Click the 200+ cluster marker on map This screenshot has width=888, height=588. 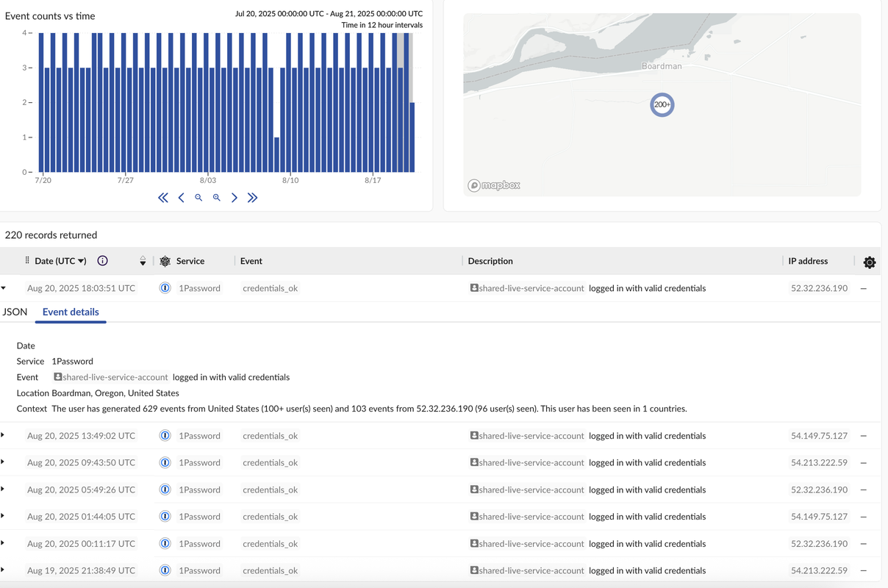pos(662,104)
